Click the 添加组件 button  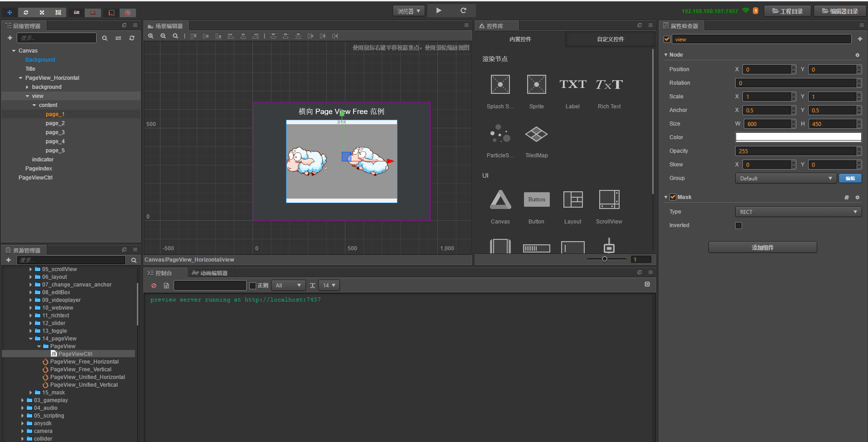click(762, 248)
